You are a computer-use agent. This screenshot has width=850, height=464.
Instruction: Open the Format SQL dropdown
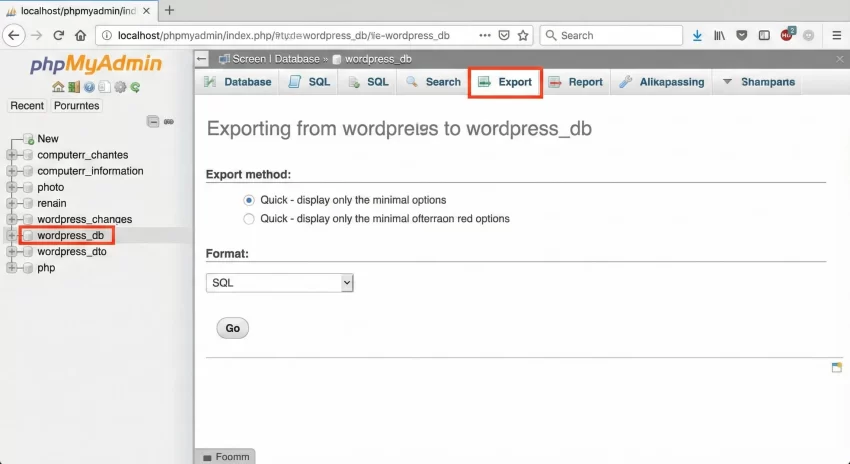[x=280, y=283]
